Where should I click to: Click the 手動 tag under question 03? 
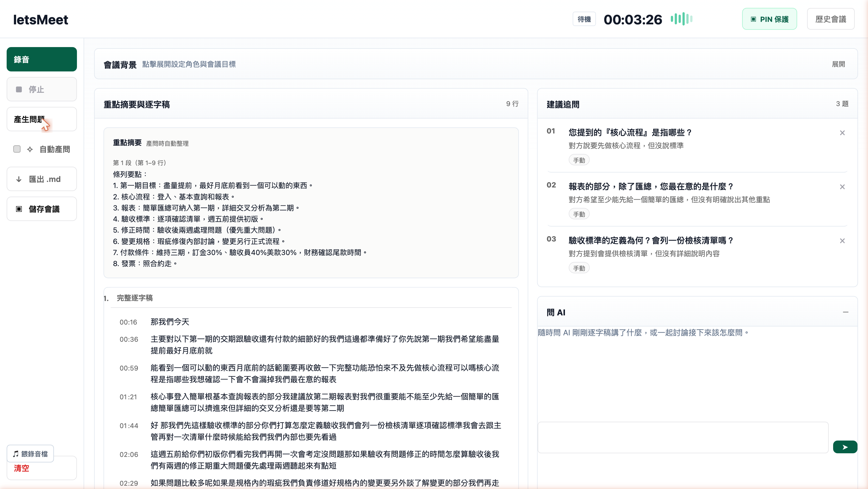[579, 268]
